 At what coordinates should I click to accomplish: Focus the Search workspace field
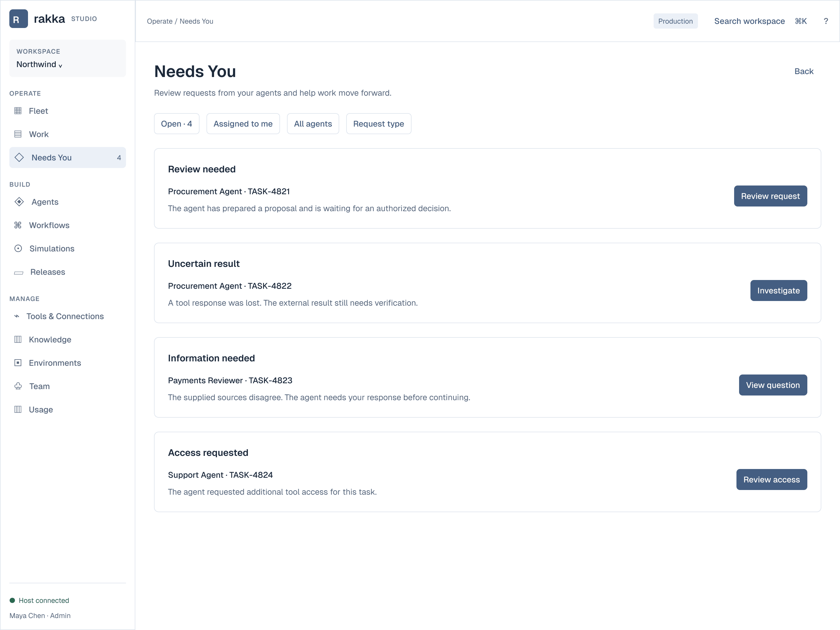(x=760, y=21)
